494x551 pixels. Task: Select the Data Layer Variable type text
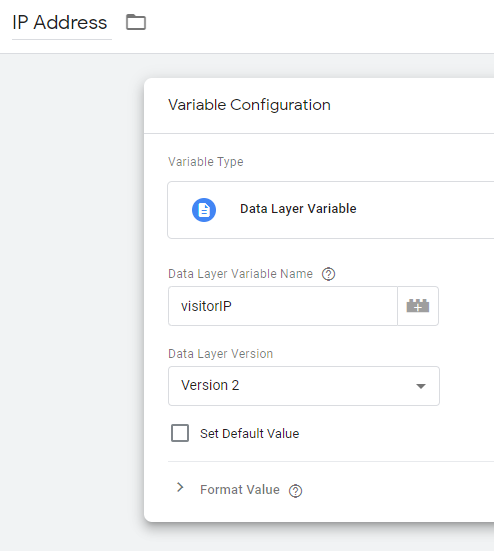pyautogui.click(x=298, y=209)
